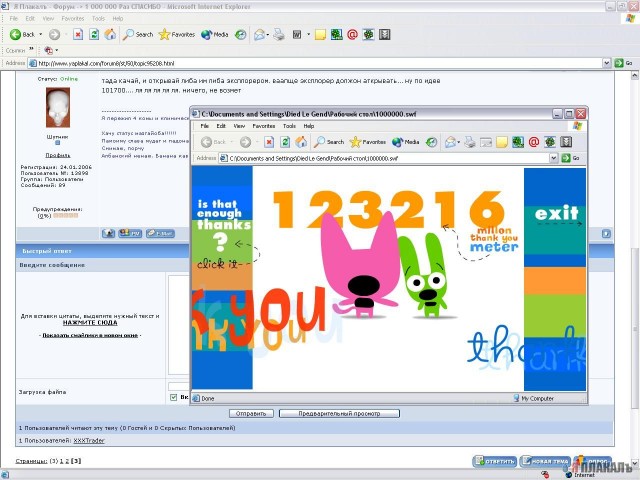Open Mail icon in main browser toolbar
This screenshot has width=640, height=480.
[259, 35]
